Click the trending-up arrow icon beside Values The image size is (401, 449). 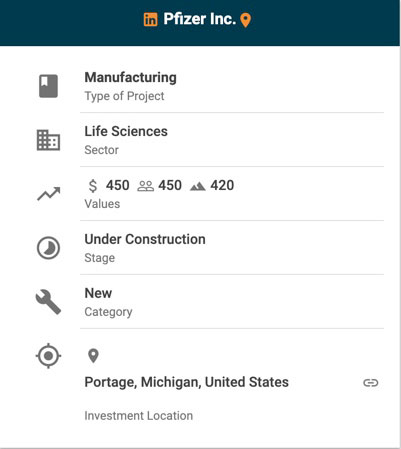pos(49,194)
